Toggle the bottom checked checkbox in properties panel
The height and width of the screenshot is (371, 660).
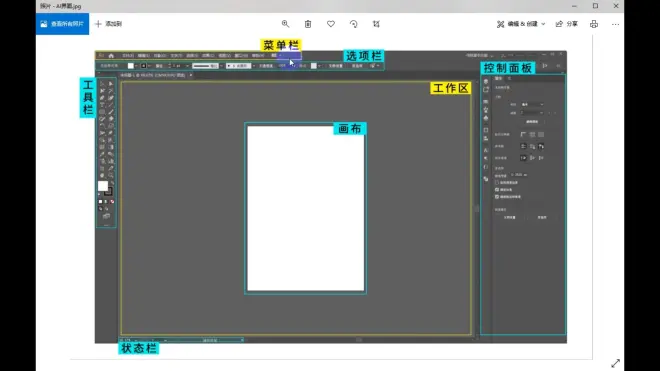[497, 197]
